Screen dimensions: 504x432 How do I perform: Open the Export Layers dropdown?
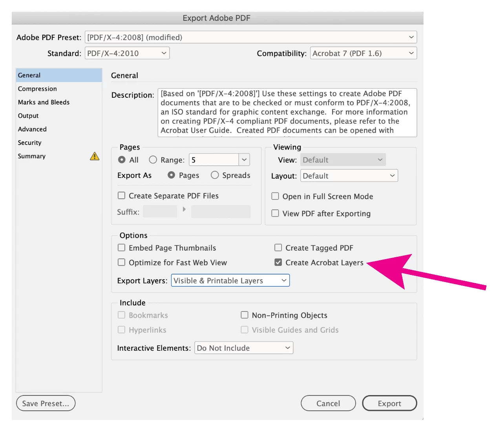(x=230, y=280)
